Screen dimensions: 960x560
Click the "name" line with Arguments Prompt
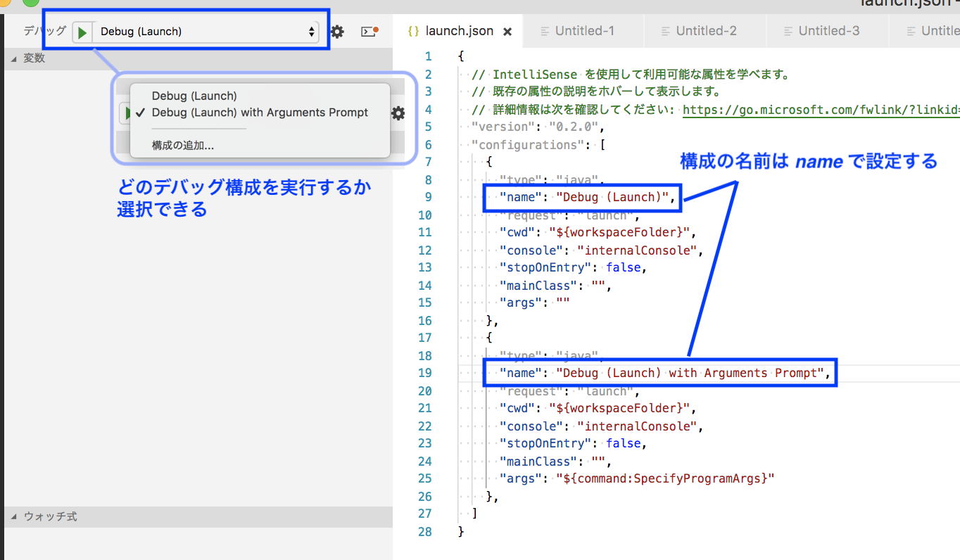pyautogui.click(x=665, y=373)
